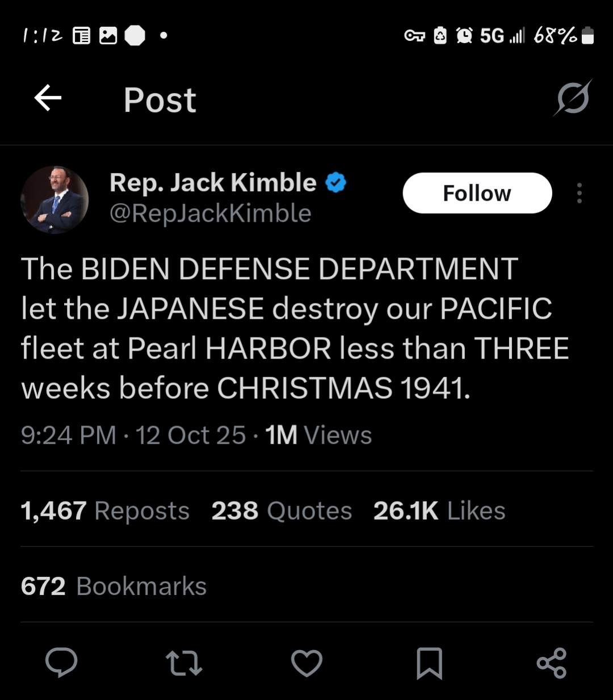Screen dimensions: 613x700
Task: Tap the reply speech bubble icon
Action: tap(61, 662)
